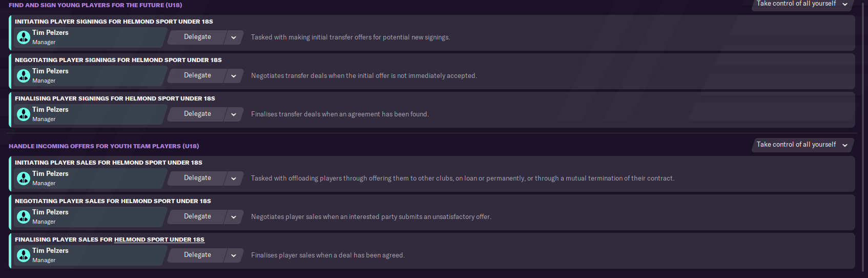
Task: Open top 'Take control of all yourself' dropdown
Action: click(802, 4)
